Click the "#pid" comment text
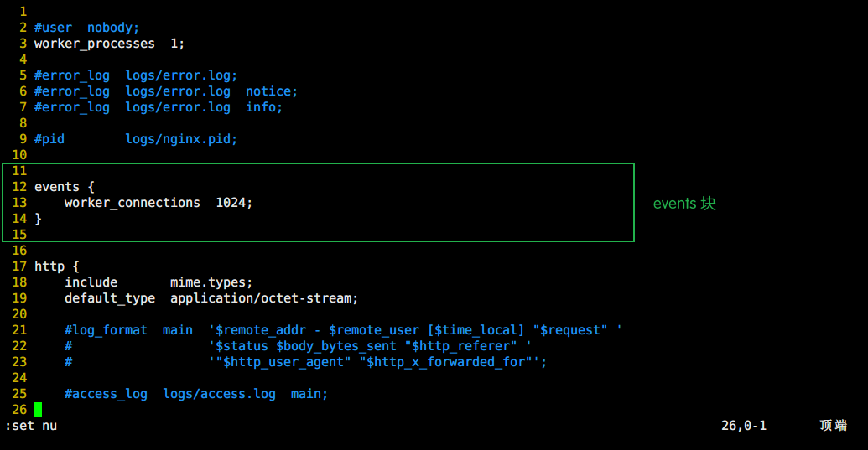Viewport: 868px width, 450px height. click(x=49, y=139)
